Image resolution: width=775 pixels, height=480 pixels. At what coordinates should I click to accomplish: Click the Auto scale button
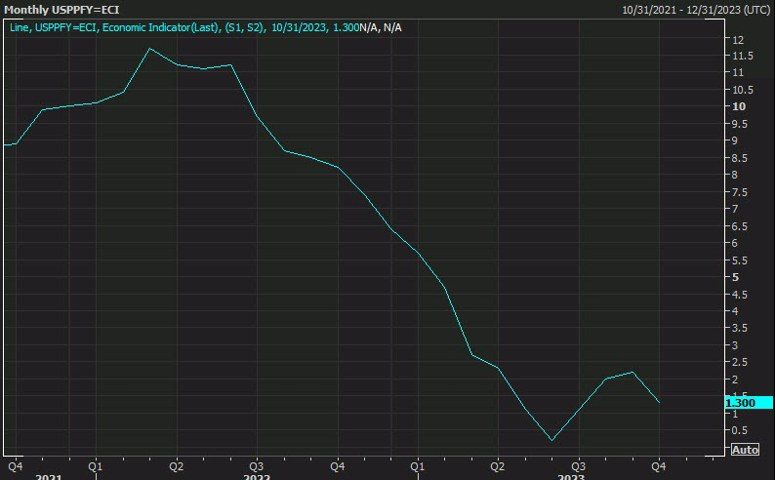pos(745,450)
